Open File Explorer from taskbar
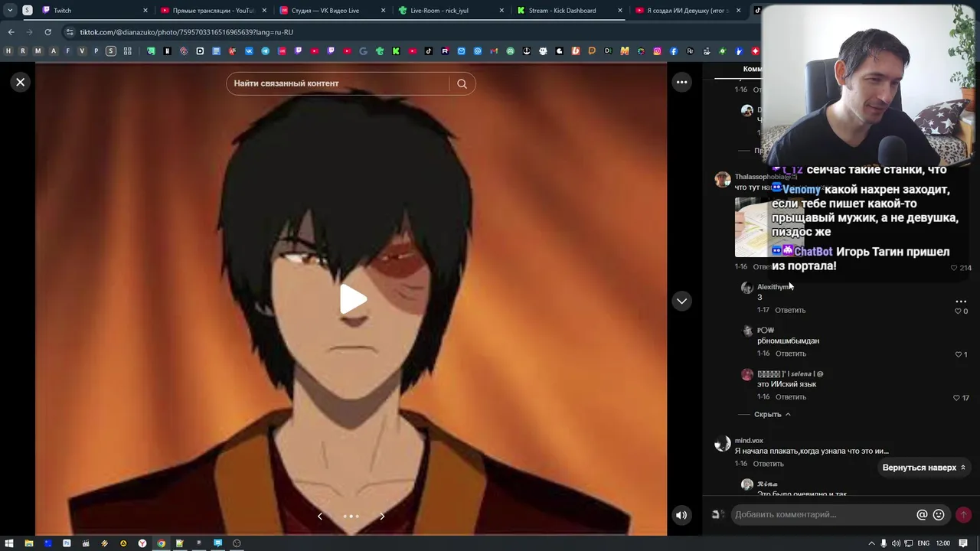Image resolution: width=980 pixels, height=551 pixels. (x=28, y=543)
